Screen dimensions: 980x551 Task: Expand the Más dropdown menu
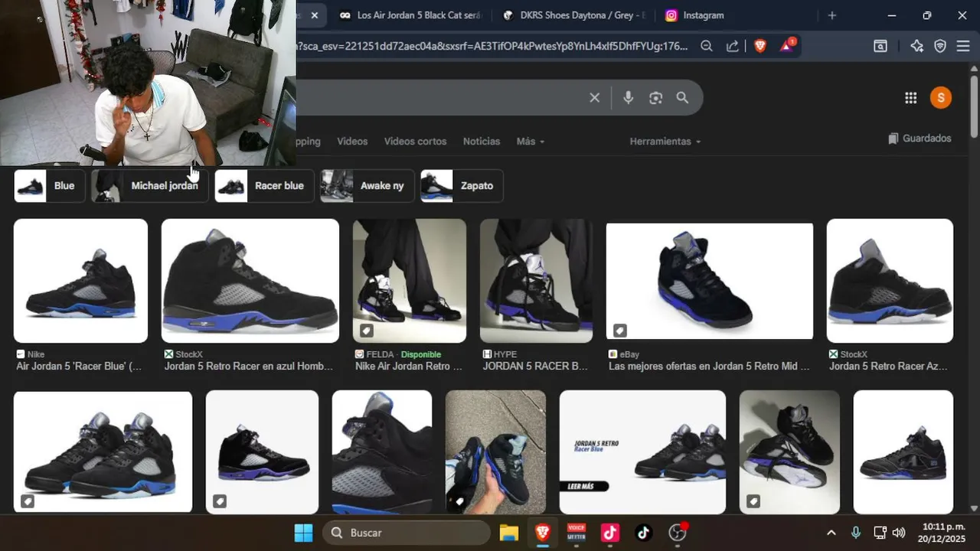pyautogui.click(x=531, y=142)
